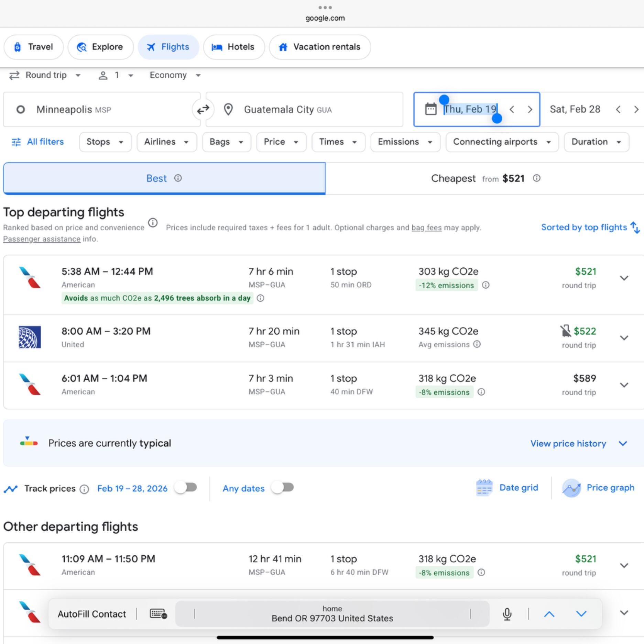The width and height of the screenshot is (644, 644).
Task: Open the bag fees link
Action: pyautogui.click(x=426, y=227)
